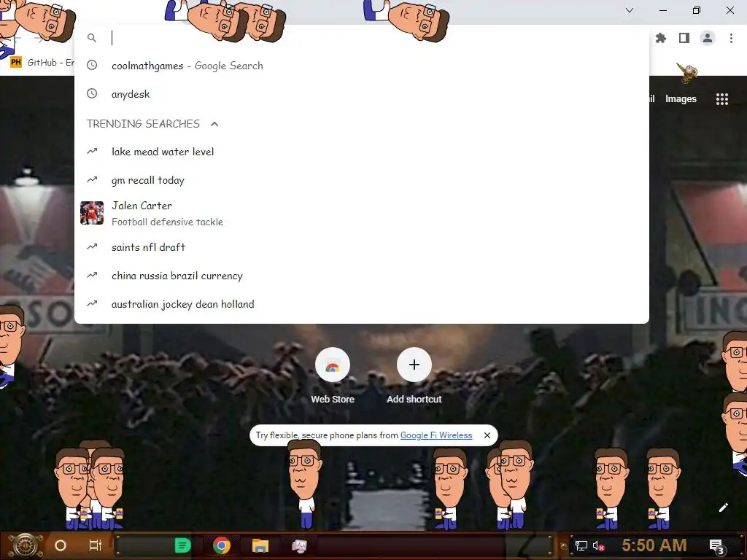Select the anydesk history suggestion
This screenshot has height=560, width=747.
click(x=362, y=94)
